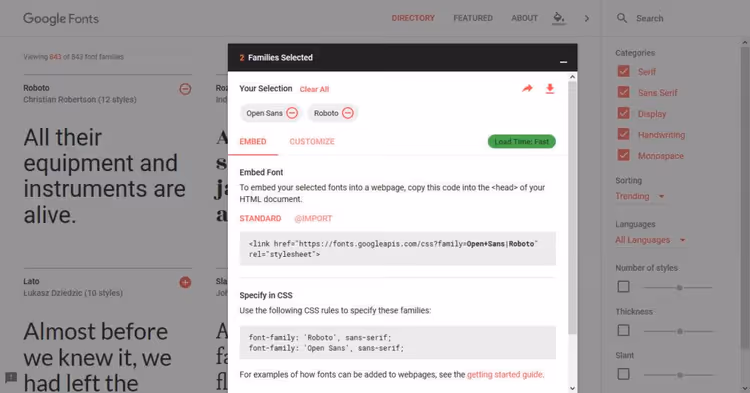
Task: Uncheck the Display category
Action: pyautogui.click(x=623, y=113)
